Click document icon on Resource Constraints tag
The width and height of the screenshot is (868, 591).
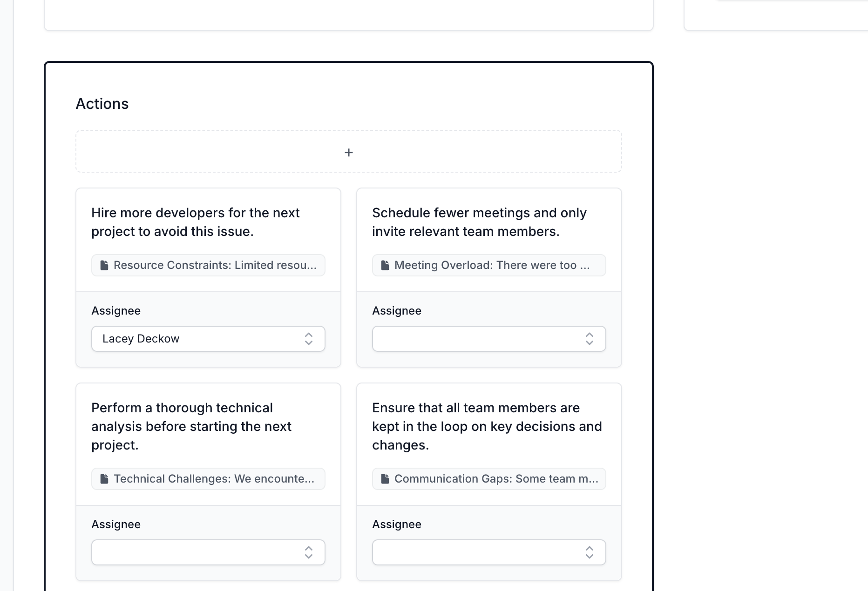104,265
